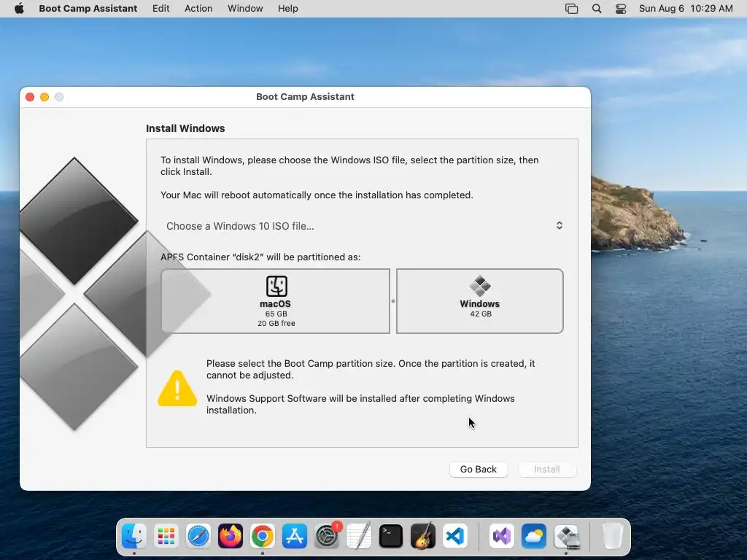Viewport: 747px width, 560px height.
Task: Launch Google Chrome from the Dock
Action: pos(263,536)
